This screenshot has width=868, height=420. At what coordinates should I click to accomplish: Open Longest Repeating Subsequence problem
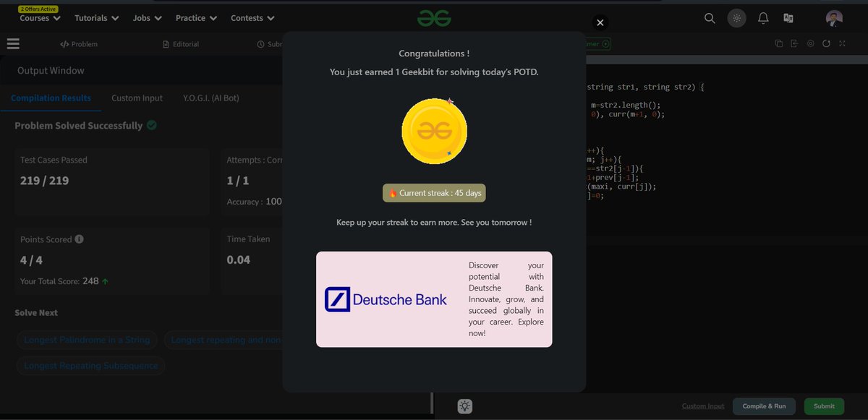(x=91, y=366)
